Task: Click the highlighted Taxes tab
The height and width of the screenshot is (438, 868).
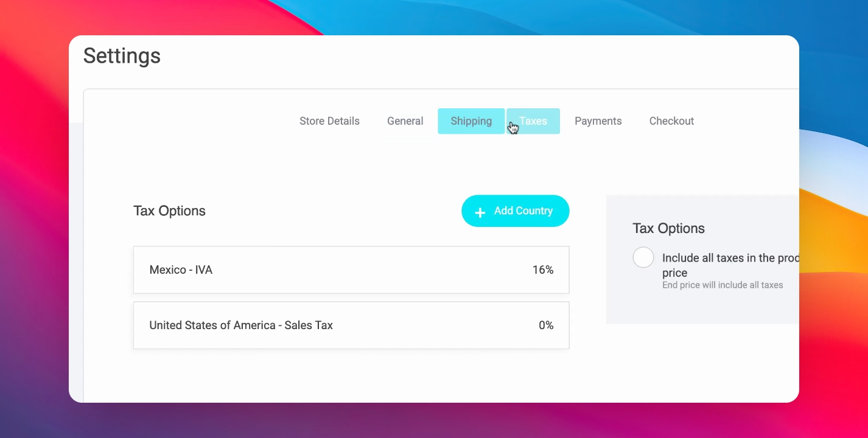Action: coord(533,121)
